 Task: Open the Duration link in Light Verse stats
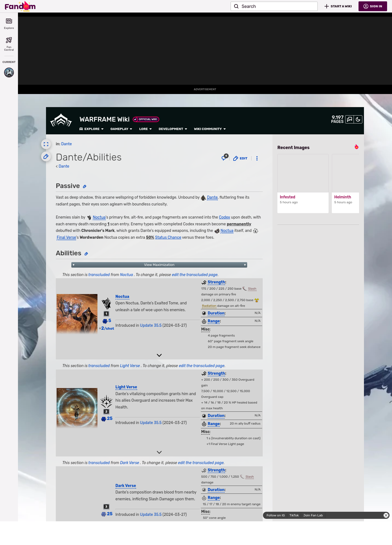click(216, 416)
